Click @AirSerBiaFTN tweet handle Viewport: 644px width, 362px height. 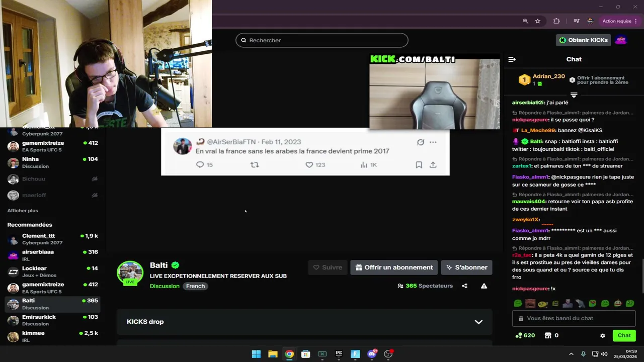click(x=231, y=142)
